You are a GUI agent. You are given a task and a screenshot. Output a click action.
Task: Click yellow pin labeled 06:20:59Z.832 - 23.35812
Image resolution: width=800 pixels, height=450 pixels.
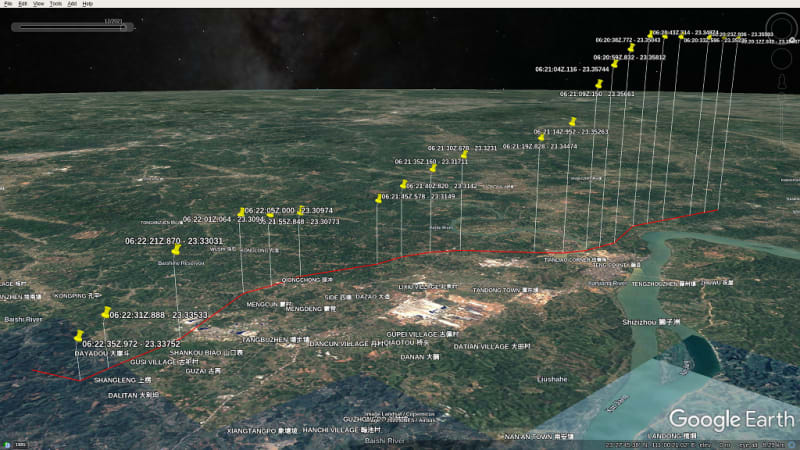pos(632,47)
